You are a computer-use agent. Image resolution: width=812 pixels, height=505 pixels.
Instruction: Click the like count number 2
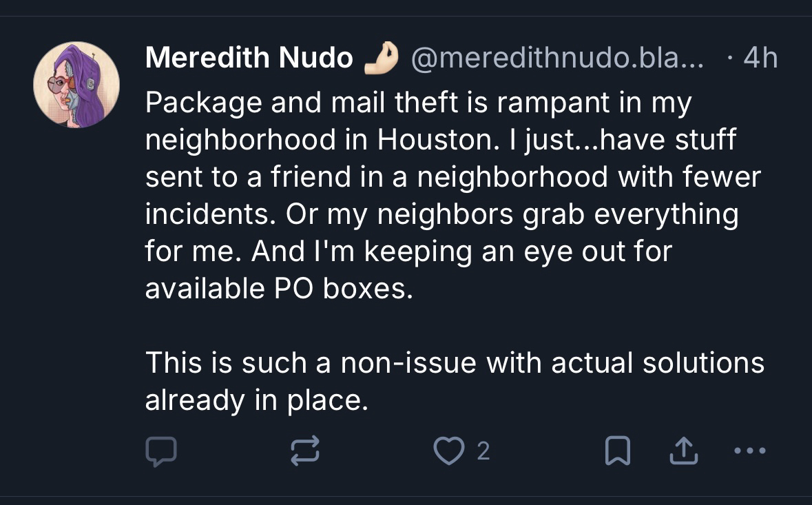[x=483, y=451]
